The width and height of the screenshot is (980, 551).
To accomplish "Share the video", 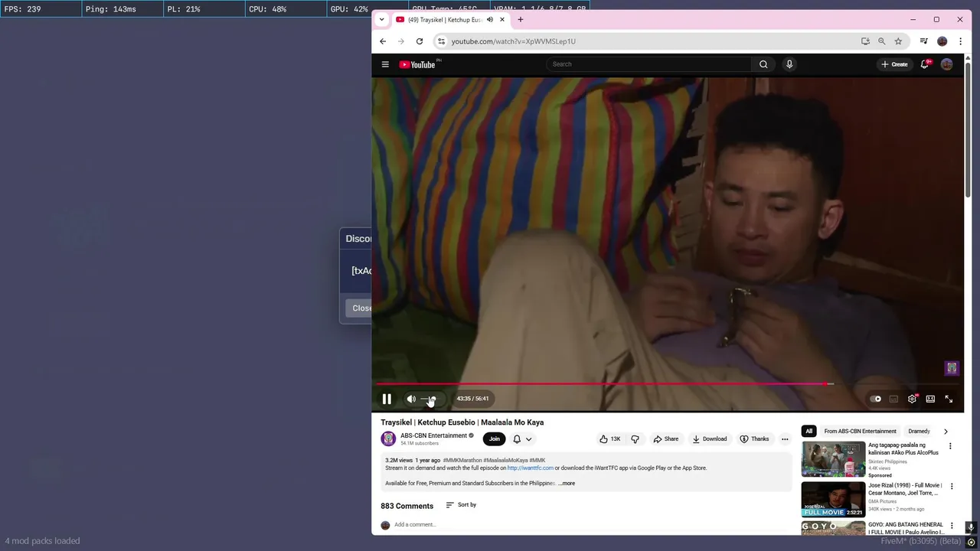I will [665, 439].
